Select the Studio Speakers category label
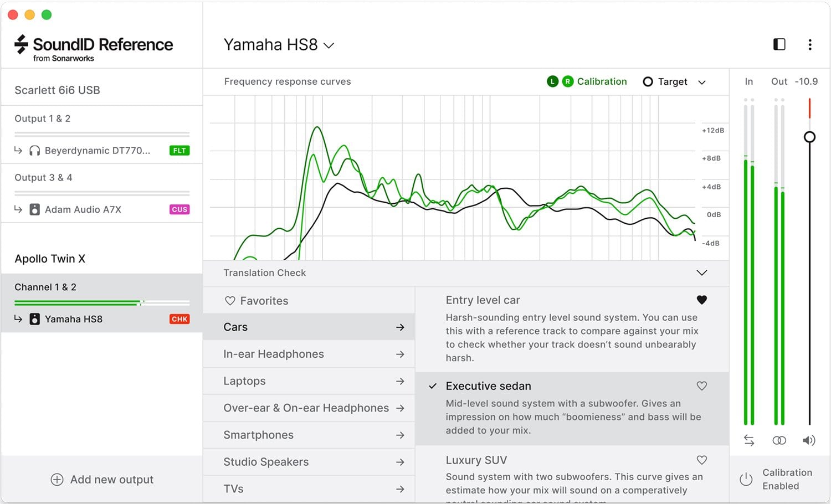Viewport: 831px width, 504px height. point(266,462)
